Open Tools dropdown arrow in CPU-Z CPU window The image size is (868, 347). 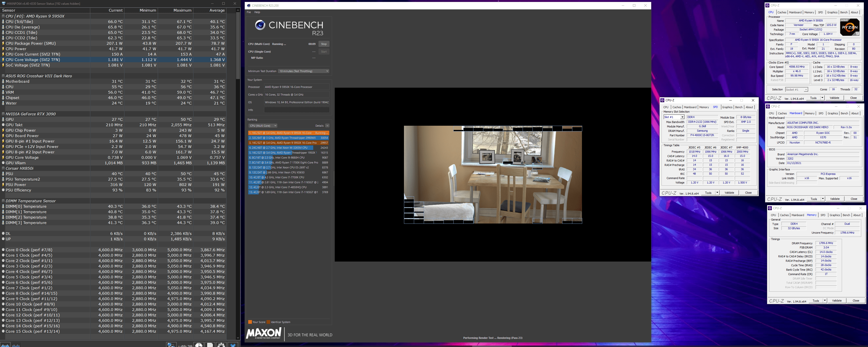point(822,98)
